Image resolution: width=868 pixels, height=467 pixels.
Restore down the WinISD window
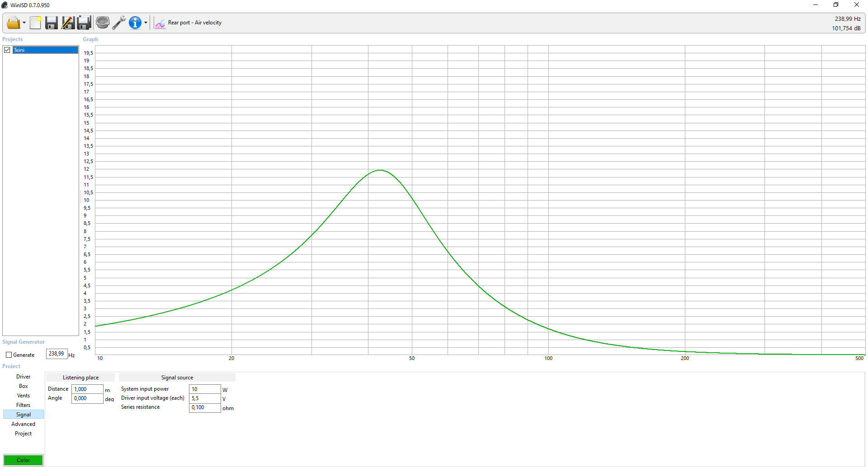tap(836, 5)
